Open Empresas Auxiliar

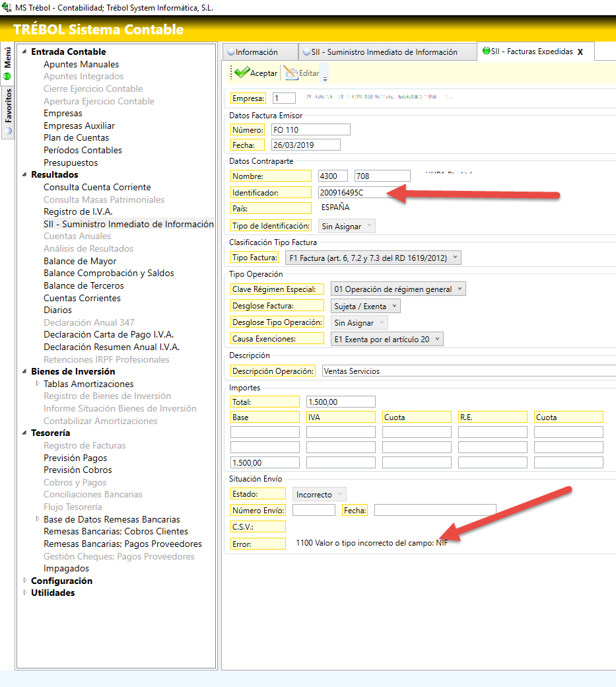coord(79,126)
